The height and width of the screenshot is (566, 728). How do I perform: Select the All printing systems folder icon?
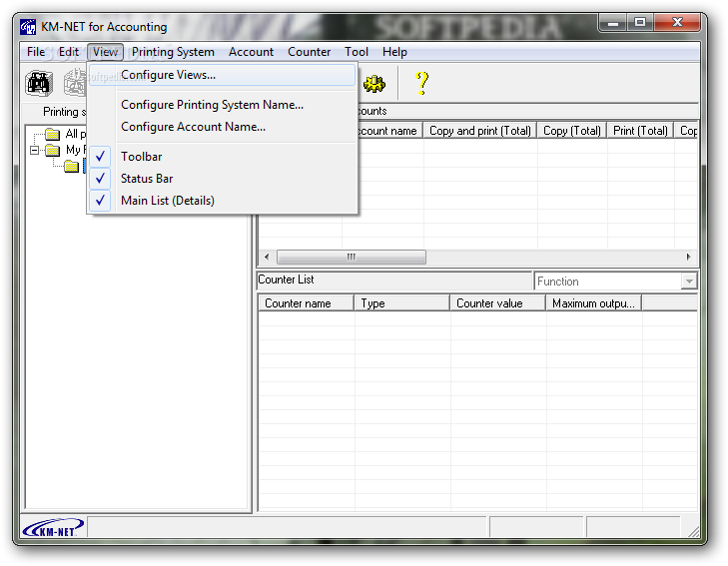click(53, 134)
